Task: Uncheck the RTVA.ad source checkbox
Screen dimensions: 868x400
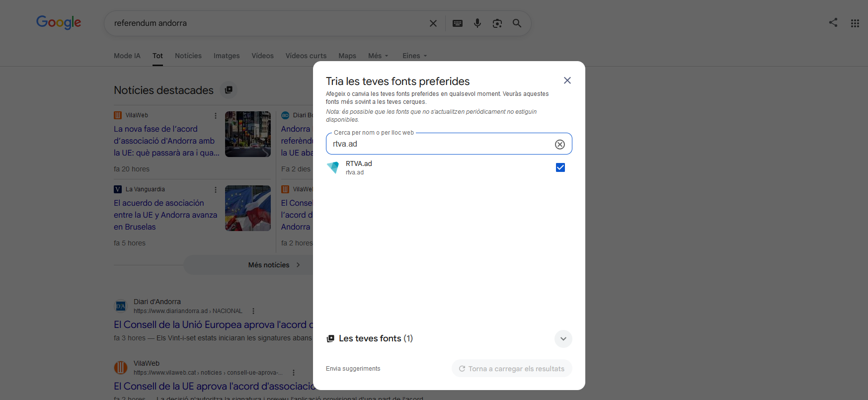Action: [560, 167]
